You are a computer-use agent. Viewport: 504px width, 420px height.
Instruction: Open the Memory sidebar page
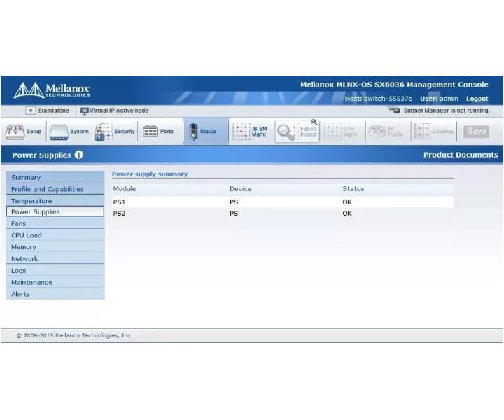click(x=55, y=247)
